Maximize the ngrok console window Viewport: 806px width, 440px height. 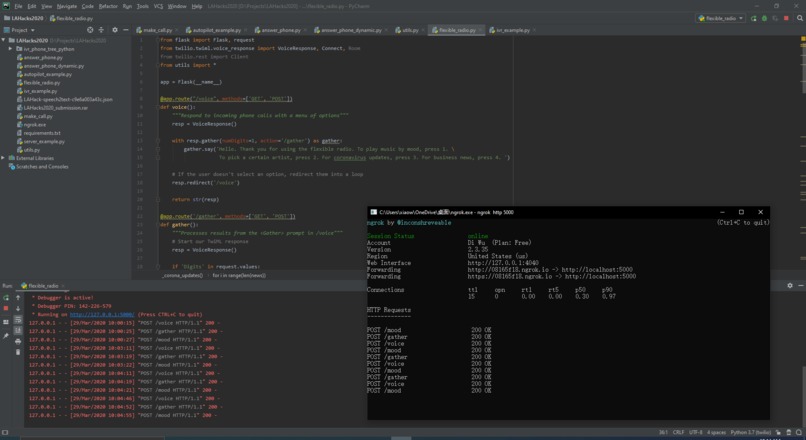point(741,212)
